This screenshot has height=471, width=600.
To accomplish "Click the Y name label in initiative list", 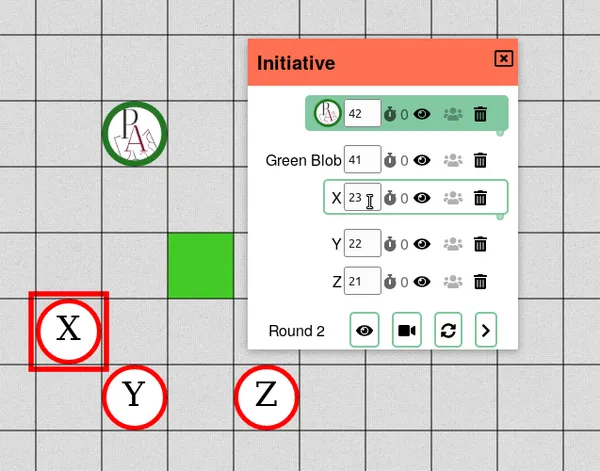I will click(x=336, y=244).
